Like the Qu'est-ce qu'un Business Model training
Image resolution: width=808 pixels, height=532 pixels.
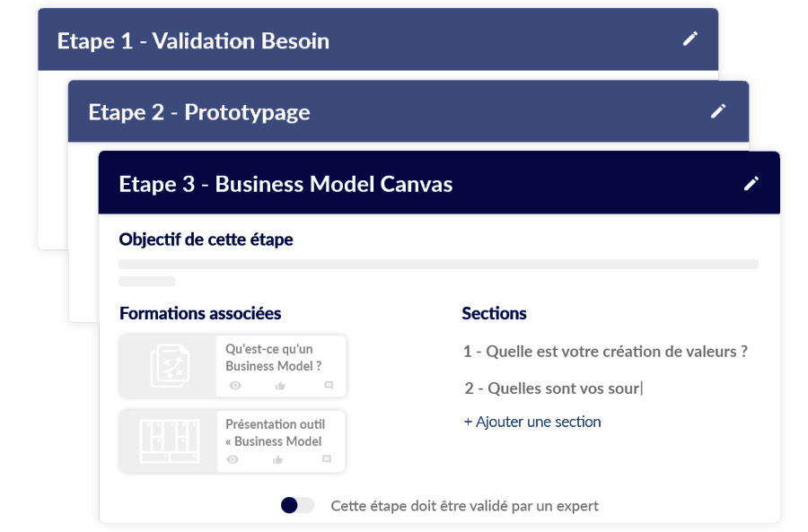280,386
